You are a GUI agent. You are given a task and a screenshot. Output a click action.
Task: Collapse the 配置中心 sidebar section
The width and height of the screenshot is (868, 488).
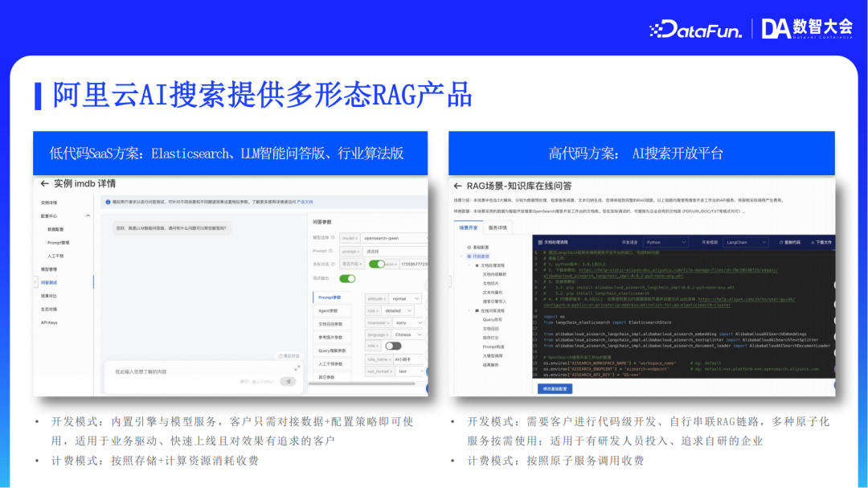(88, 215)
